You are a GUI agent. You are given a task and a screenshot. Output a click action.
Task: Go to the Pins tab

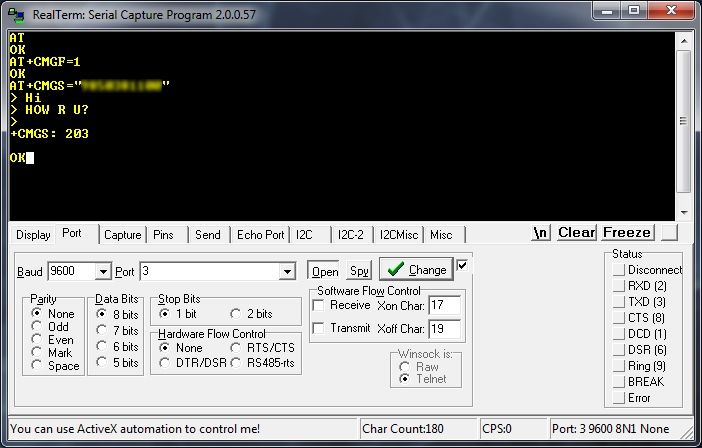(x=164, y=235)
